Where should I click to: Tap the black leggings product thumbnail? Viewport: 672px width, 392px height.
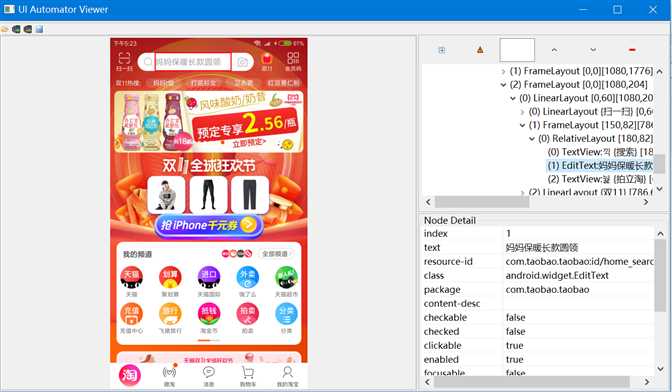(208, 195)
